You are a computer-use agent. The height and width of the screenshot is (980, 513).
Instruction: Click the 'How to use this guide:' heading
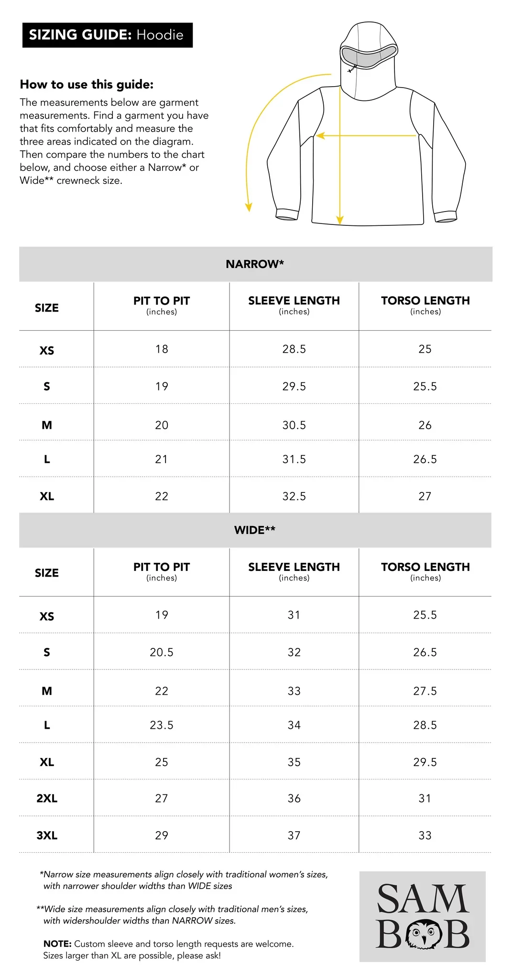point(87,85)
